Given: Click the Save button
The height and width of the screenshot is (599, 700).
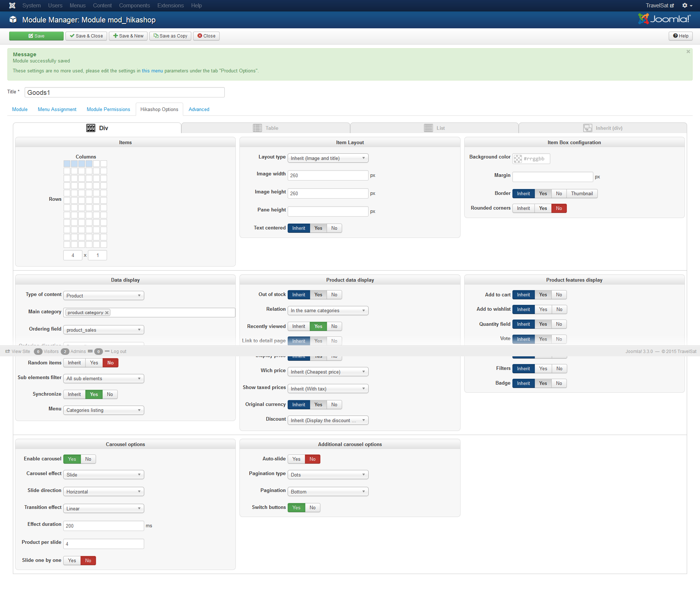Looking at the screenshot, I should coord(36,36).
